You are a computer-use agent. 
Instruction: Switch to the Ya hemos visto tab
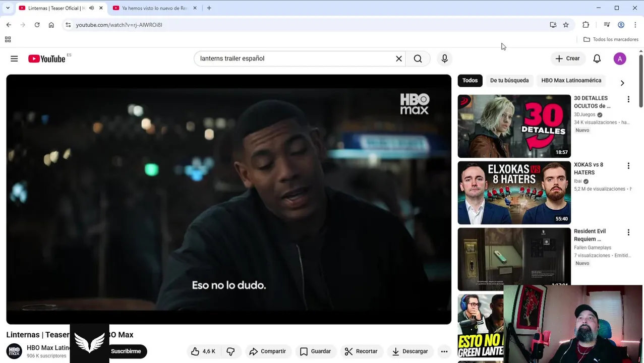tap(154, 8)
